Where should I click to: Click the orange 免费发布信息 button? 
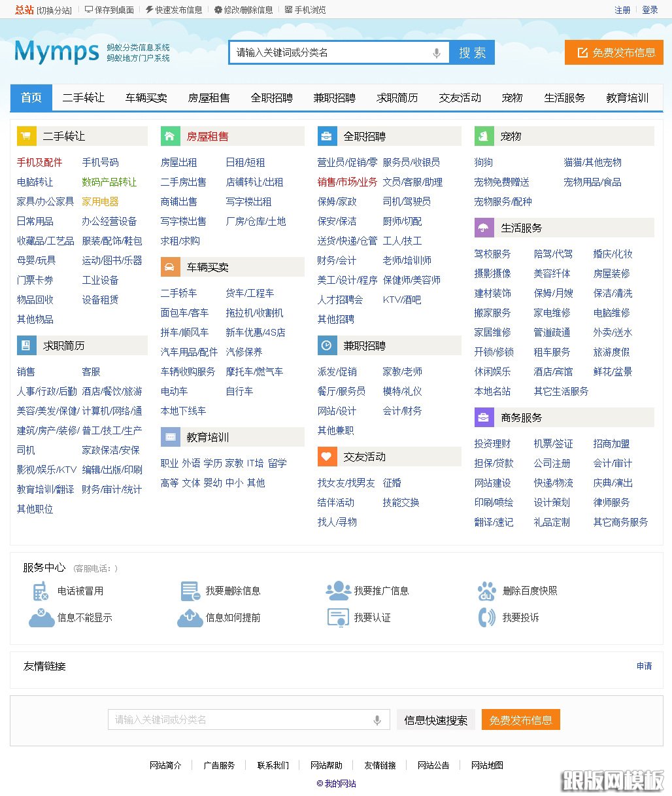point(613,52)
